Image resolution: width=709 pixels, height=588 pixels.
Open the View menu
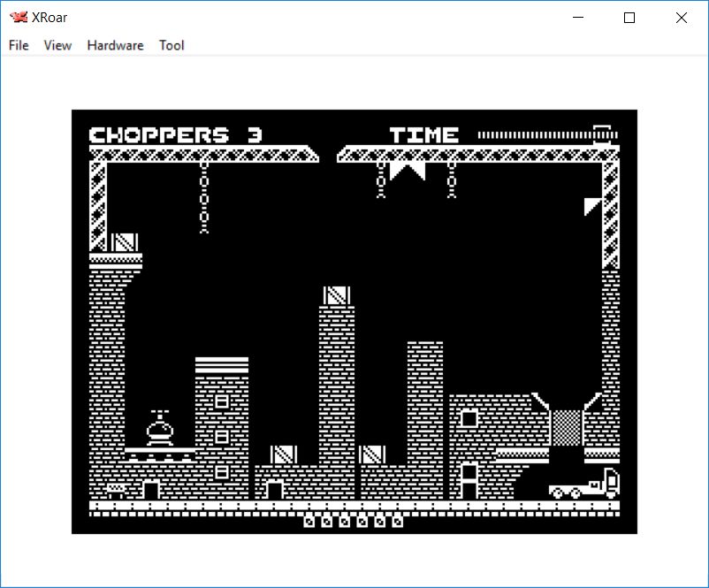coord(57,45)
